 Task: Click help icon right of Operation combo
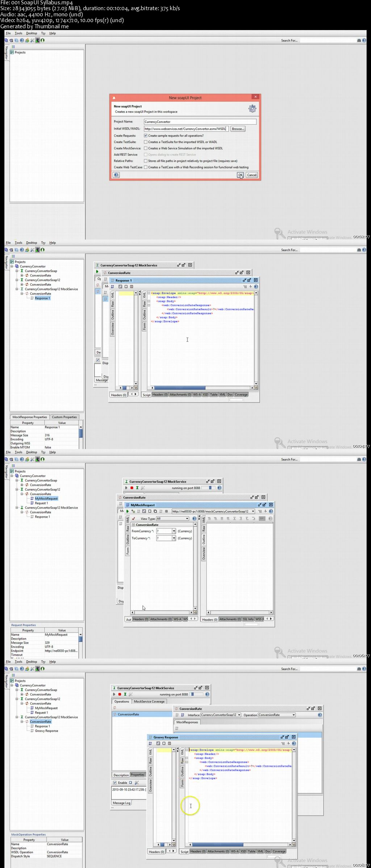click(x=320, y=715)
